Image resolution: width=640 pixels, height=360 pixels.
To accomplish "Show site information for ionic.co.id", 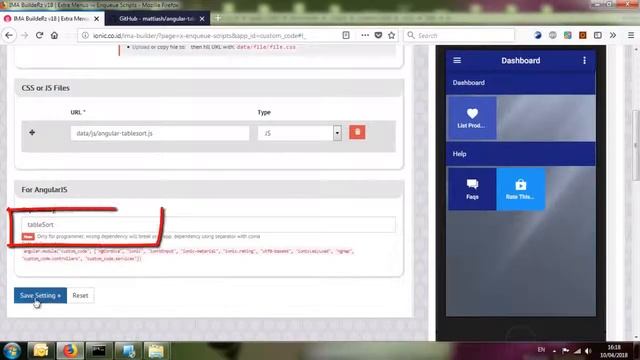I will tap(85, 36).
